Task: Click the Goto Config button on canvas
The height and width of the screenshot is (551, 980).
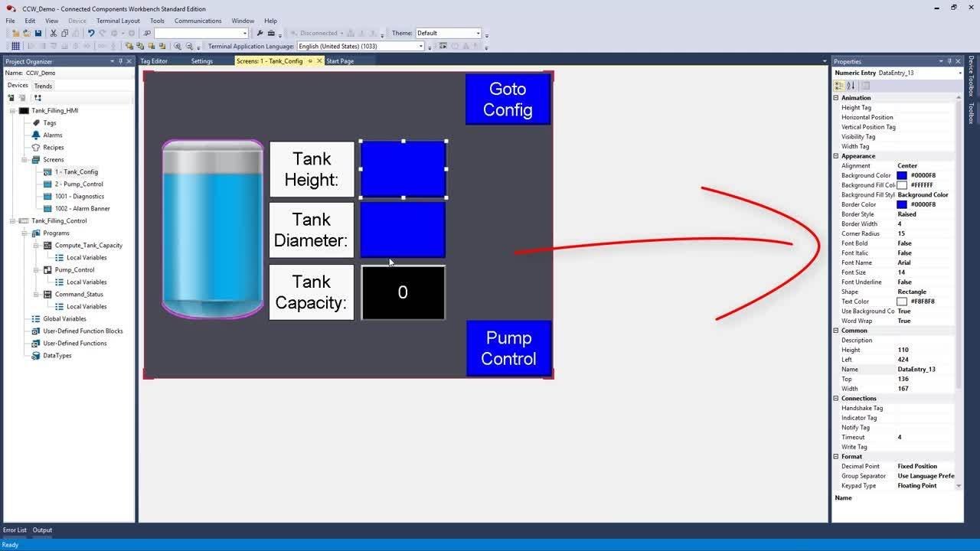Action: (508, 99)
